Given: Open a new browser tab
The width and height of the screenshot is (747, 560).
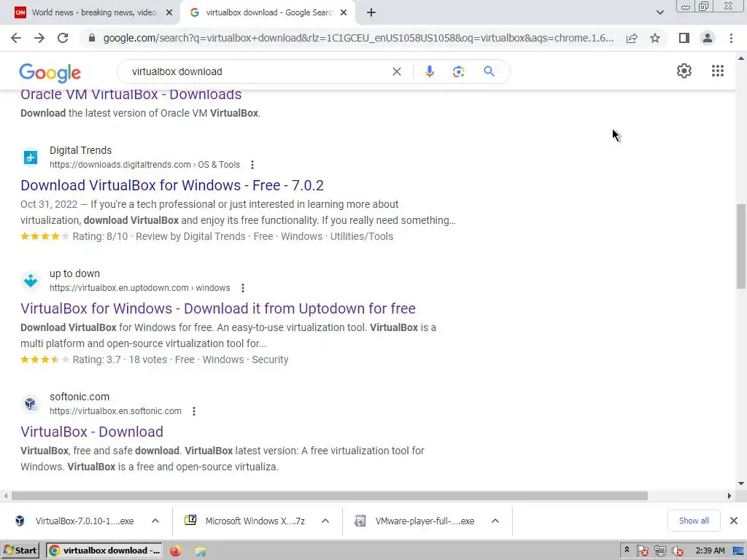Looking at the screenshot, I should pos(371,12).
